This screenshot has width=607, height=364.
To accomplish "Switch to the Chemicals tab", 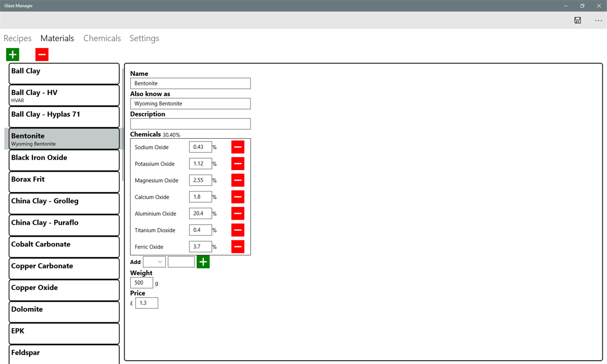I will [102, 38].
